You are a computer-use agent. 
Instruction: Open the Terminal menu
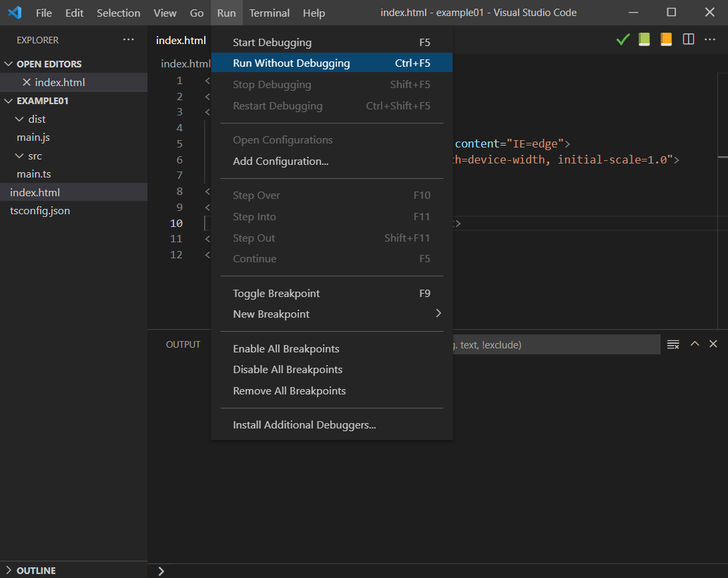(270, 13)
